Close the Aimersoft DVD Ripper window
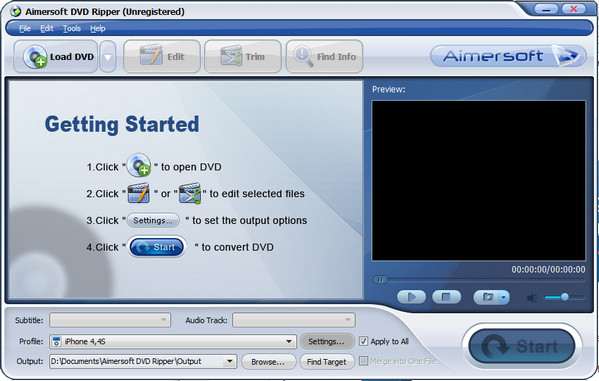Viewport: 599px width, 381px height. coord(573,9)
